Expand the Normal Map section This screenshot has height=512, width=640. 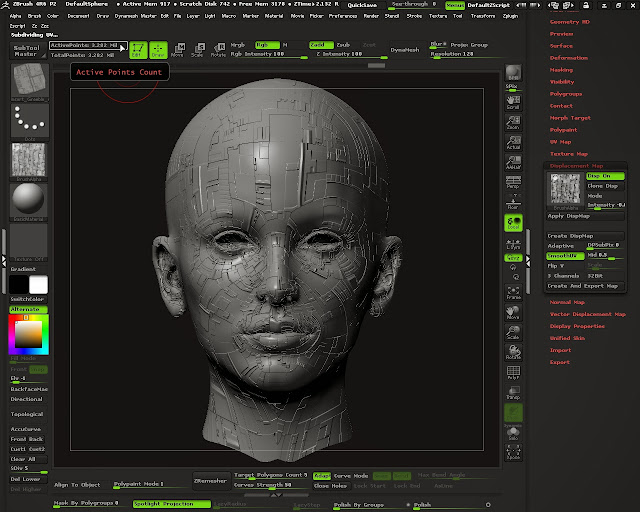coord(567,302)
